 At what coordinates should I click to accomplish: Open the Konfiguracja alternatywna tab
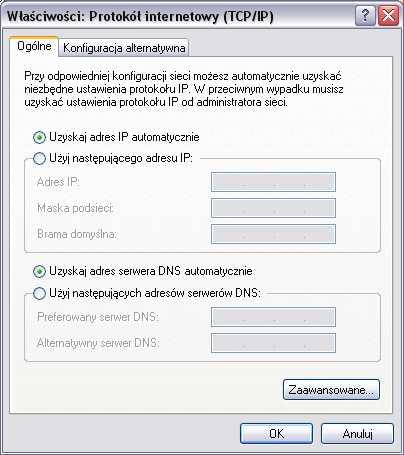pyautogui.click(x=124, y=48)
